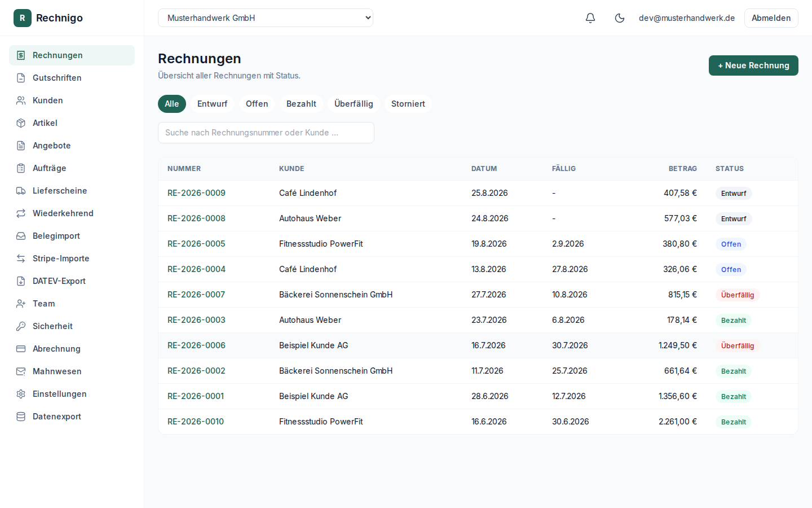Click the due date 2.9.2026
812x508 pixels.
[x=568, y=244]
